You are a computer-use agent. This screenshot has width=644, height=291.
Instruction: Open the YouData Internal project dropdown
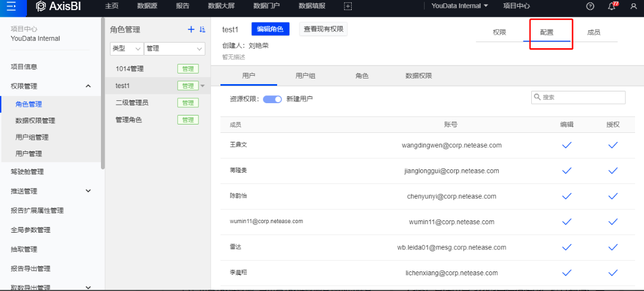[x=459, y=6]
